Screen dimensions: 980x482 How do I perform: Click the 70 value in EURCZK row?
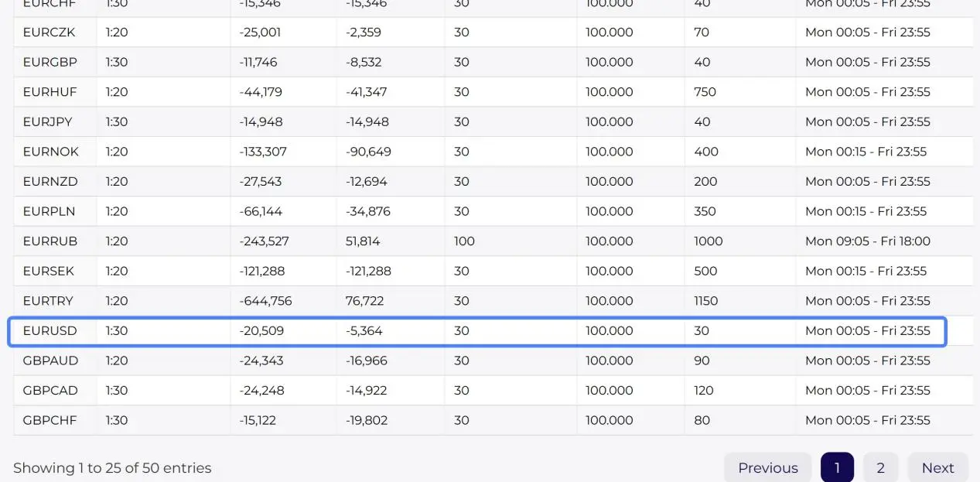[702, 32]
